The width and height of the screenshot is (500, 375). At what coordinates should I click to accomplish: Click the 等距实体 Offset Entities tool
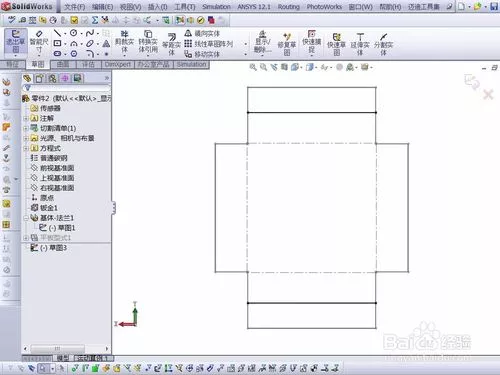[171, 44]
